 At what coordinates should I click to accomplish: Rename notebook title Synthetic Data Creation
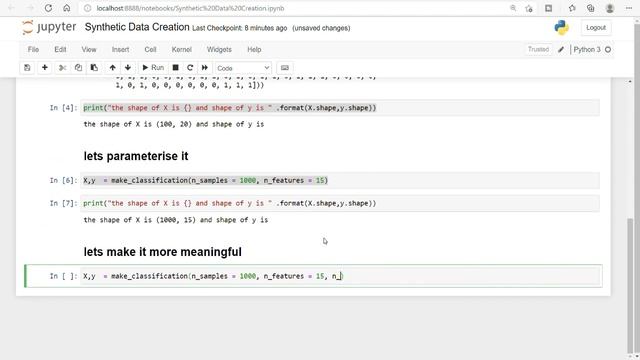(137, 27)
